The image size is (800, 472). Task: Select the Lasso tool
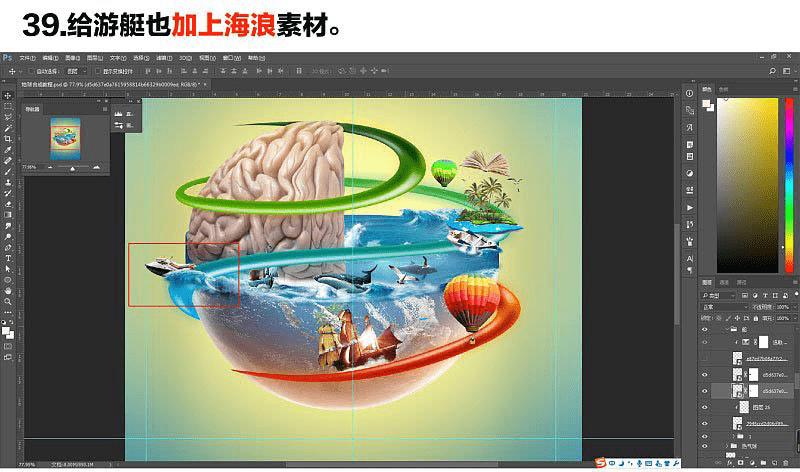click(8, 117)
